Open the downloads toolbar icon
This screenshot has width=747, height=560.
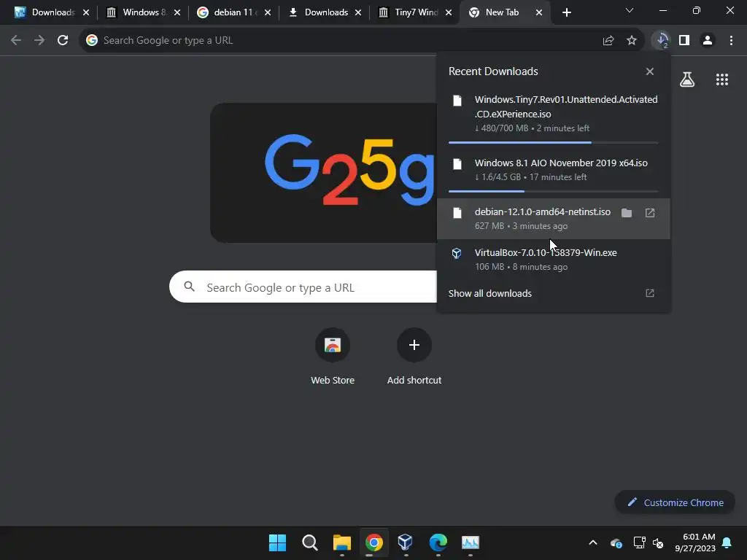tap(662, 41)
